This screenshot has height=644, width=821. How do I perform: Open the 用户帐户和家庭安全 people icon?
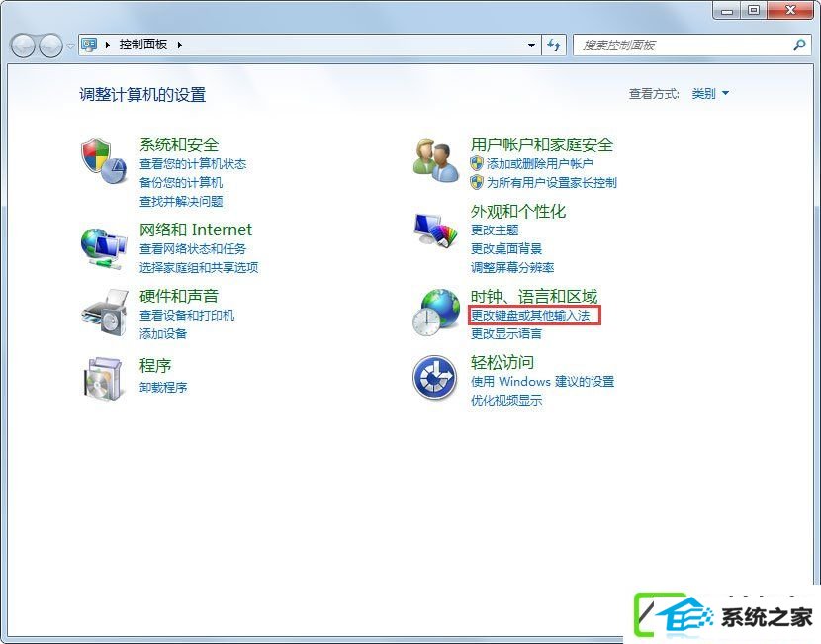(x=435, y=160)
